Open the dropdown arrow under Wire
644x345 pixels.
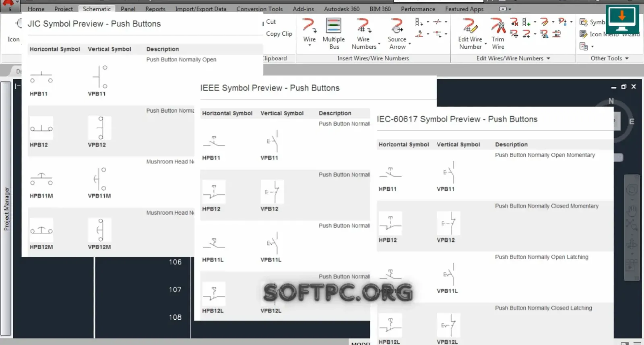tap(310, 45)
